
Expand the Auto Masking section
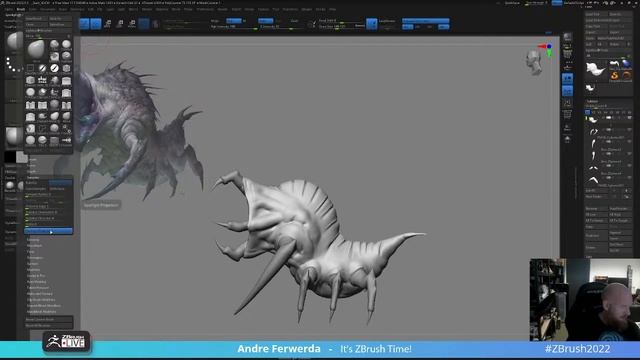pos(36,282)
